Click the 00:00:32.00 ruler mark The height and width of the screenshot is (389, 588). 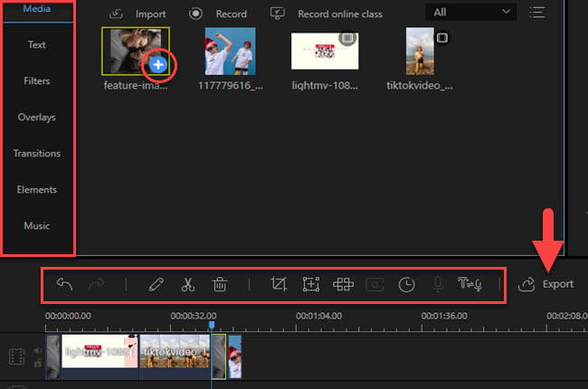click(x=194, y=316)
